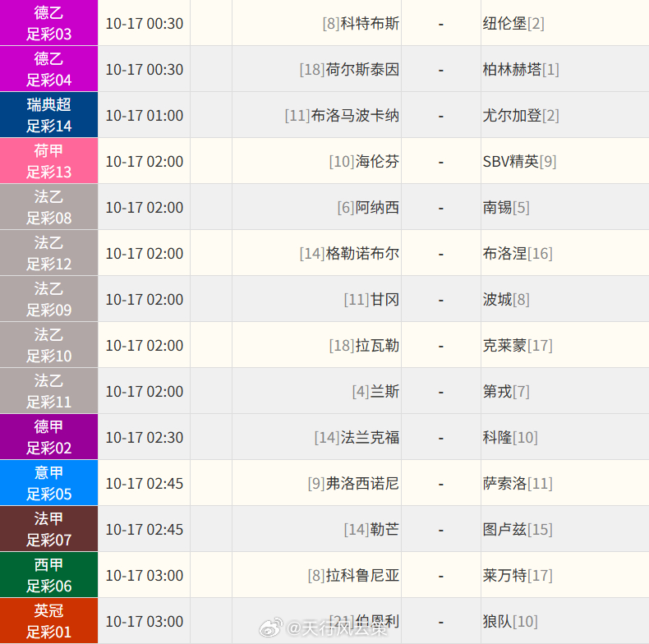This screenshot has width=649, height=644.
Task: Click home team [9]弗洛西诺尼
Action: pos(353,483)
